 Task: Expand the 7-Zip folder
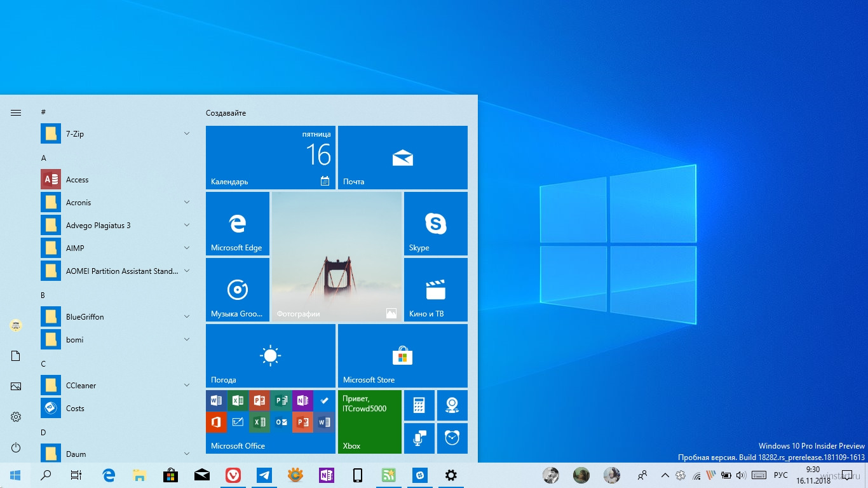click(x=116, y=134)
